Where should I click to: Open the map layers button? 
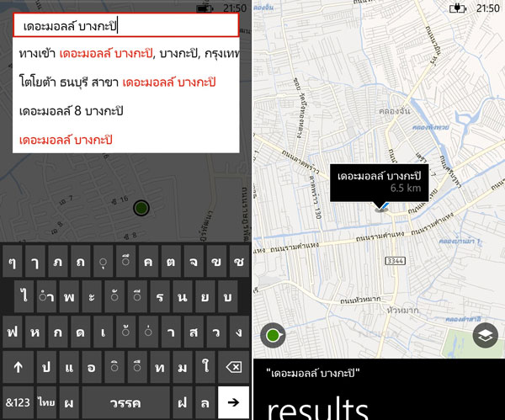(486, 335)
